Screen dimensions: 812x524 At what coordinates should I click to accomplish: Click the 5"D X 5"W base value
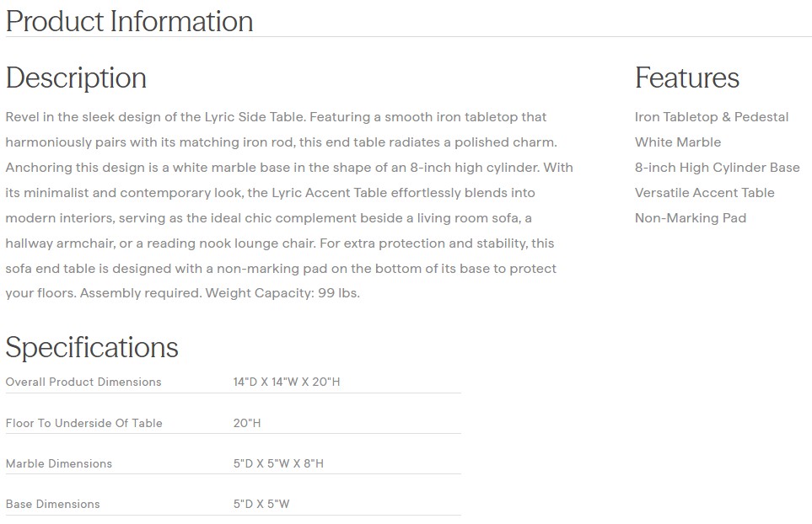coord(261,504)
